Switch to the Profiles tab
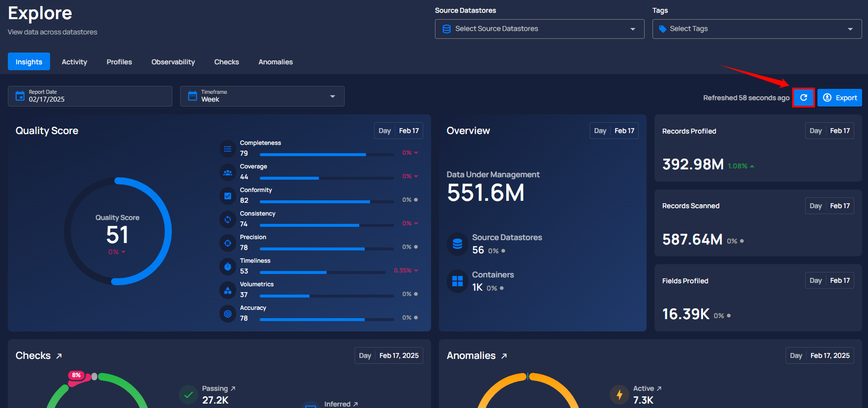The height and width of the screenshot is (408, 868). pos(119,62)
